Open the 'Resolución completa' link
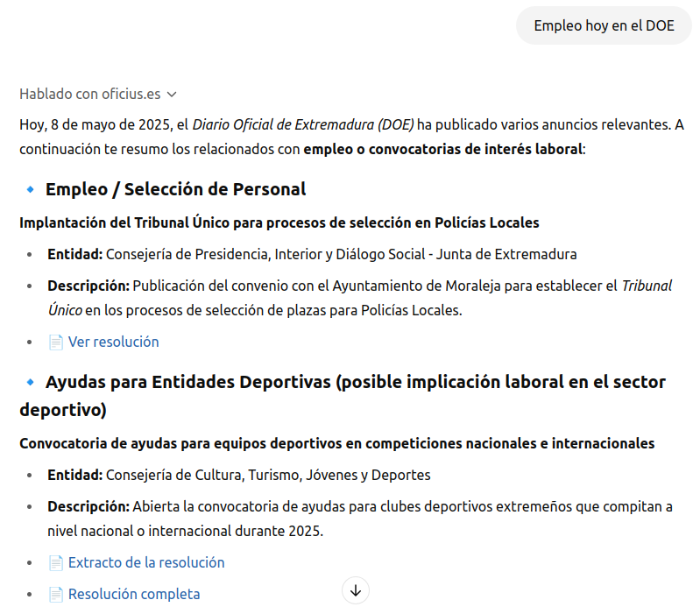 pyautogui.click(x=134, y=595)
